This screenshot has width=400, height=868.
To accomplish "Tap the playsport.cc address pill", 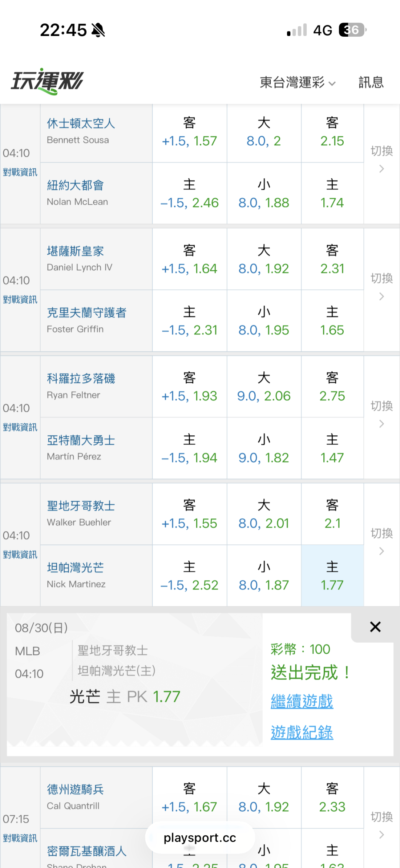I will 200,838.
